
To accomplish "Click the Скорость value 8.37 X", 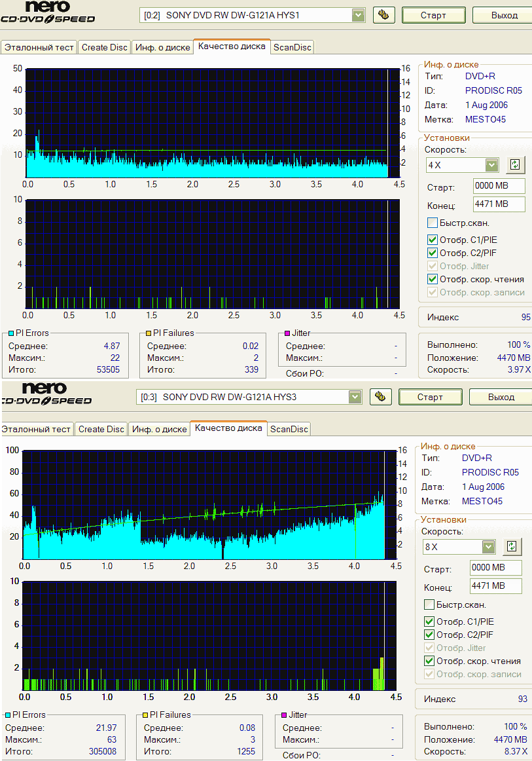I will click(516, 751).
